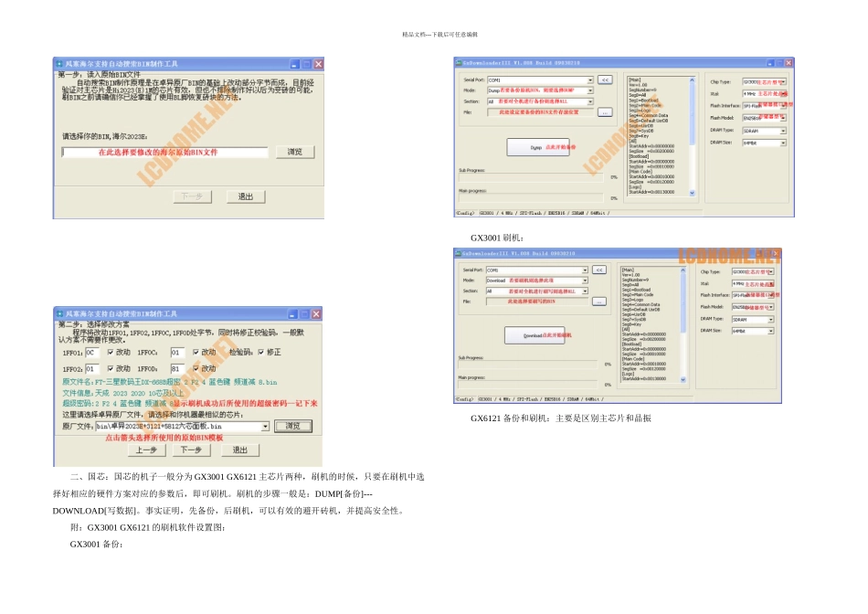This screenshot has height=614, width=868.
Task: Open the Serial Port dropdown in the Download-mode GxDownloader window
Action: tap(585, 270)
